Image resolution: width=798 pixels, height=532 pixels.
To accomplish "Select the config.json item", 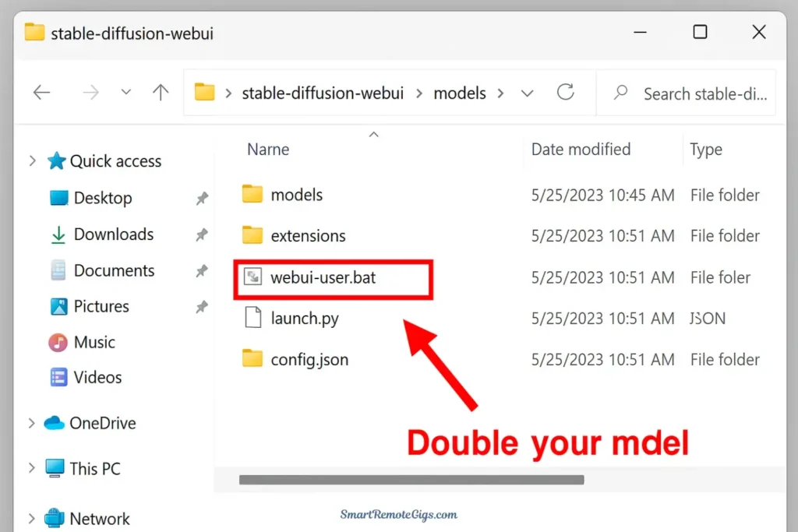I will pos(309,359).
